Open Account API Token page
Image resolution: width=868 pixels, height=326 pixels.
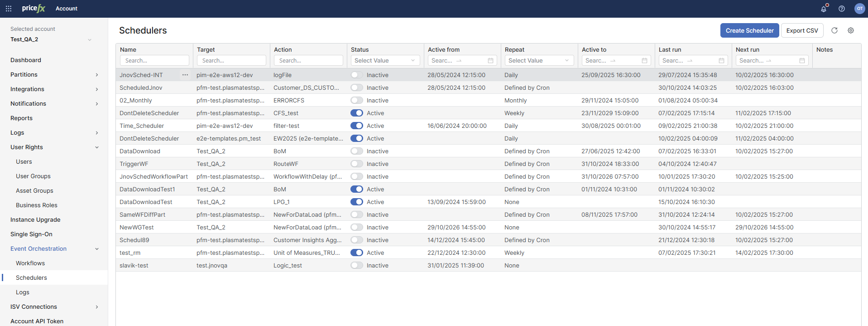point(37,321)
